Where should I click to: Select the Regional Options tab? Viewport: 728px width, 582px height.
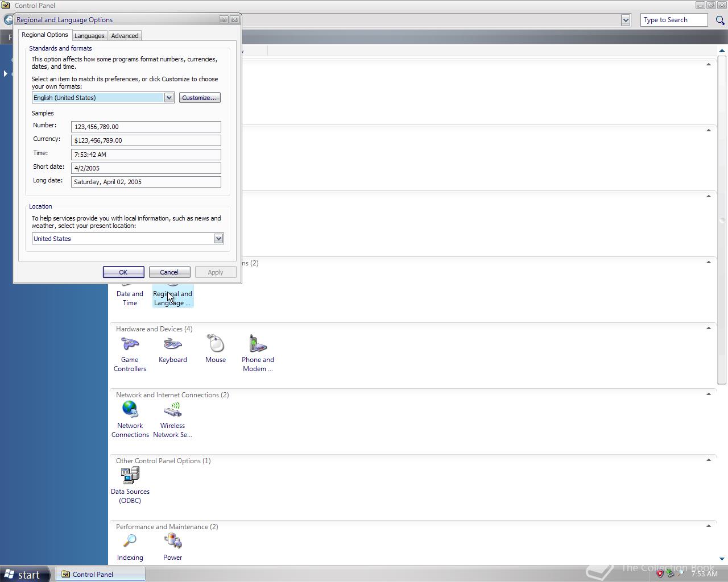click(45, 35)
